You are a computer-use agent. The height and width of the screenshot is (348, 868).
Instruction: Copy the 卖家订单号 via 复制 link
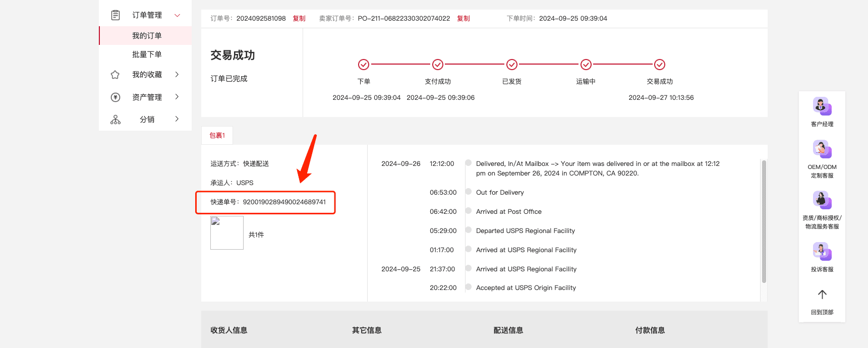(x=463, y=19)
